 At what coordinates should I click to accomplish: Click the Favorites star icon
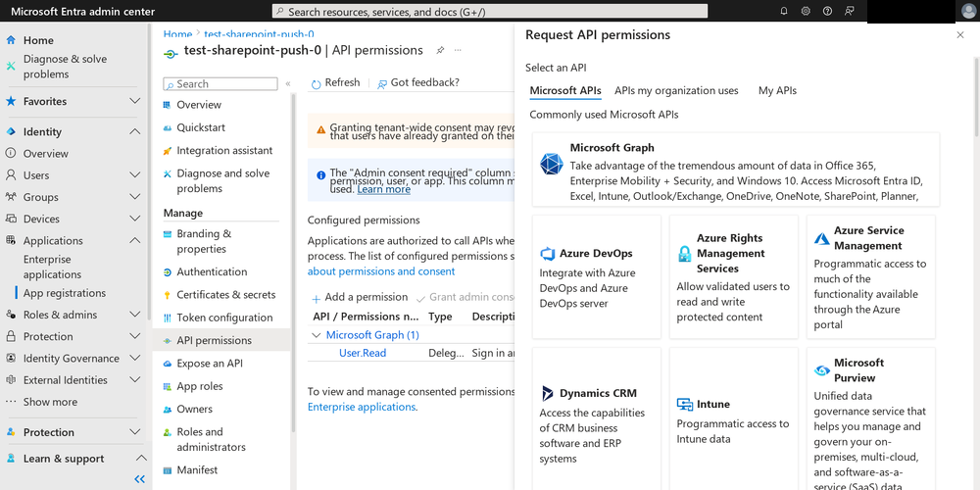(11, 101)
